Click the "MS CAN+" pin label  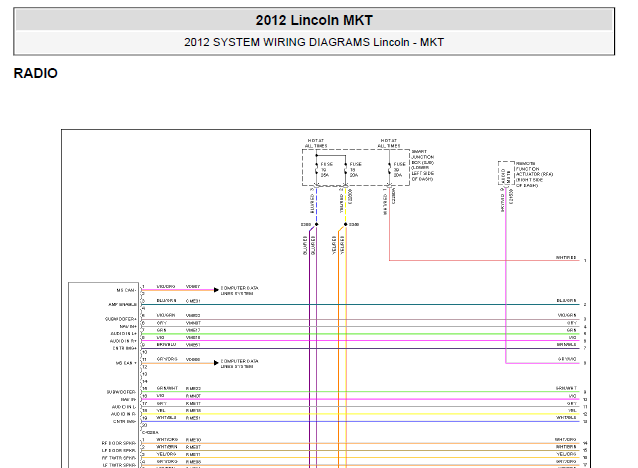(x=126, y=363)
